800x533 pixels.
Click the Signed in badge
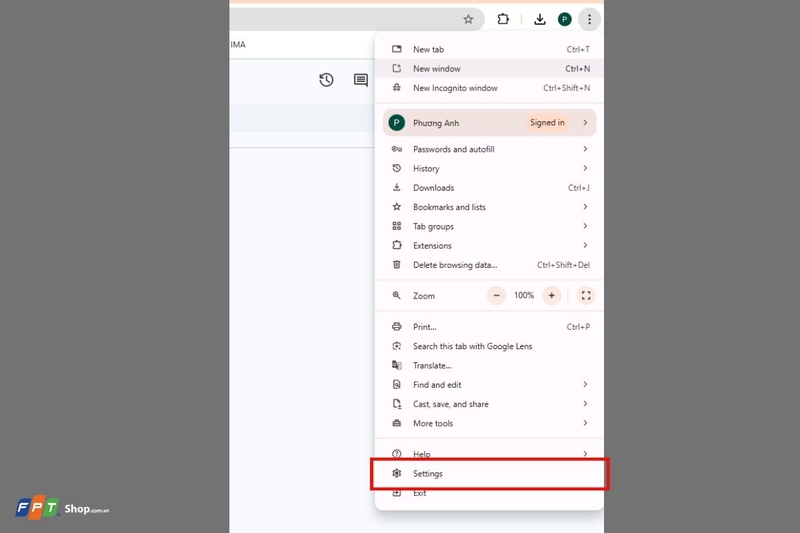point(547,123)
